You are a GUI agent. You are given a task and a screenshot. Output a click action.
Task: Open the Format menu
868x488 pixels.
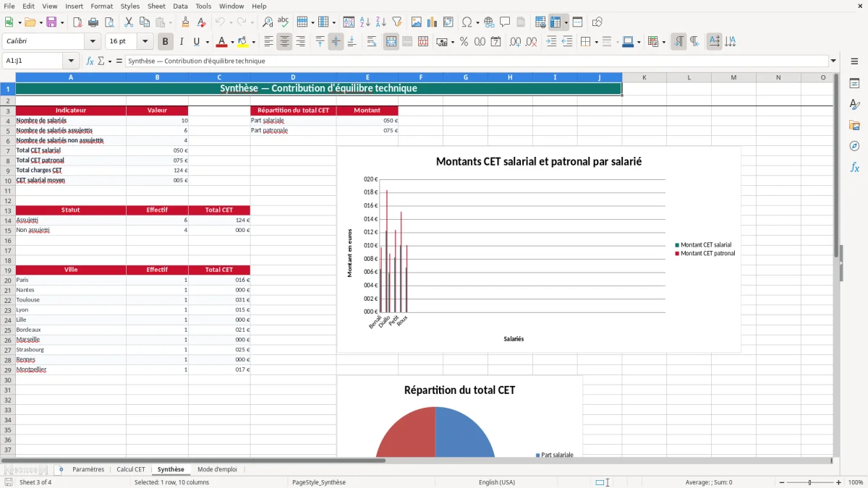point(101,6)
